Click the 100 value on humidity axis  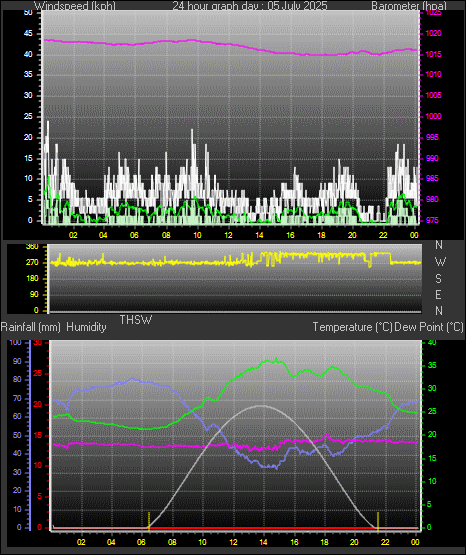pyautogui.click(x=15, y=342)
